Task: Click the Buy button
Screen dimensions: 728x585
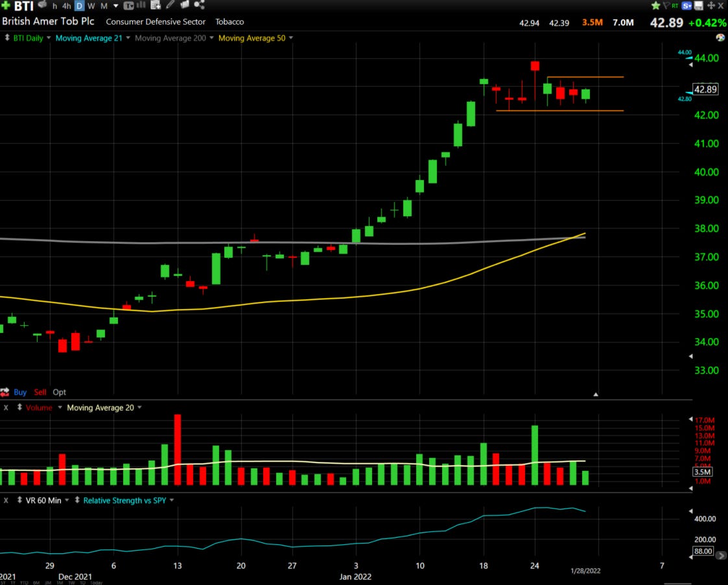Action: (20, 392)
